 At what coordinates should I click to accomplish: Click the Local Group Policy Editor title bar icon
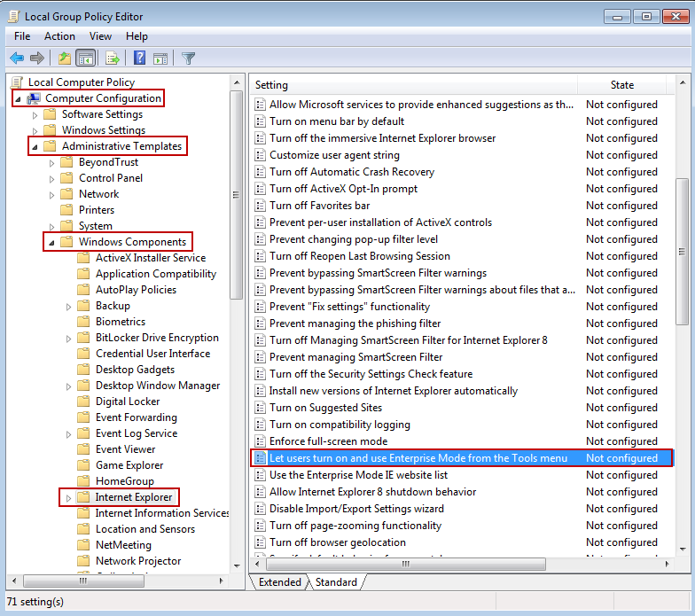pos(14,16)
